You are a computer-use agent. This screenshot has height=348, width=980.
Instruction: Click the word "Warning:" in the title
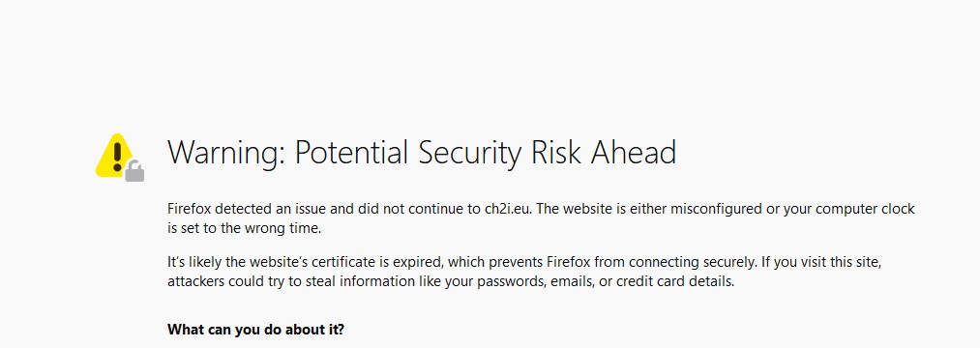[x=226, y=153]
